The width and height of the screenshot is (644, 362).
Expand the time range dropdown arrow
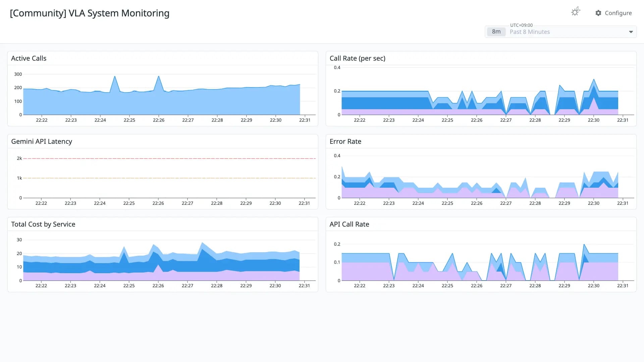pos(631,32)
